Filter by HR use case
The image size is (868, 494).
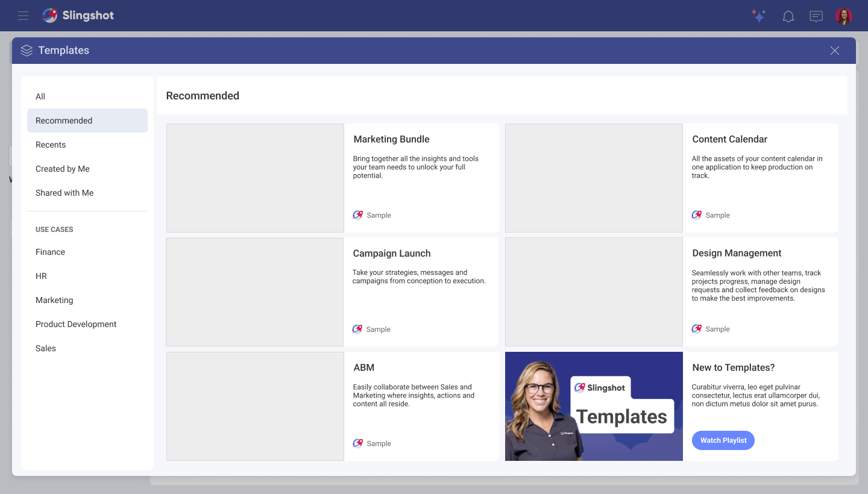[x=87, y=276]
